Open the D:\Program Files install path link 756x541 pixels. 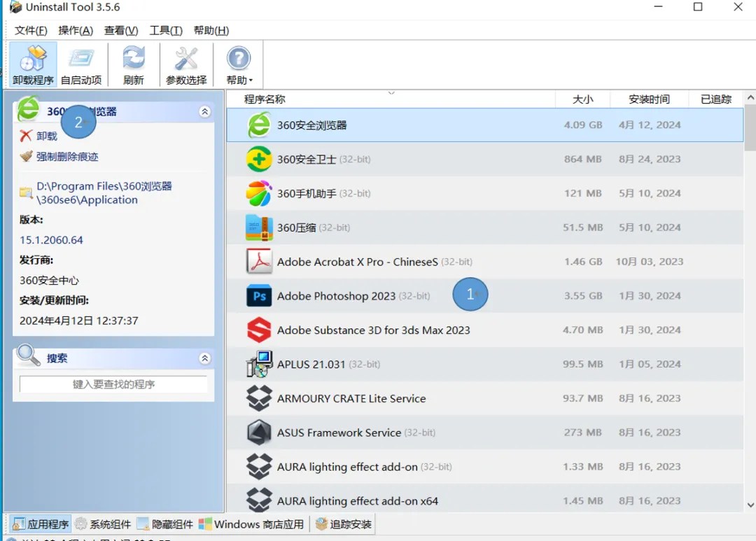point(104,193)
